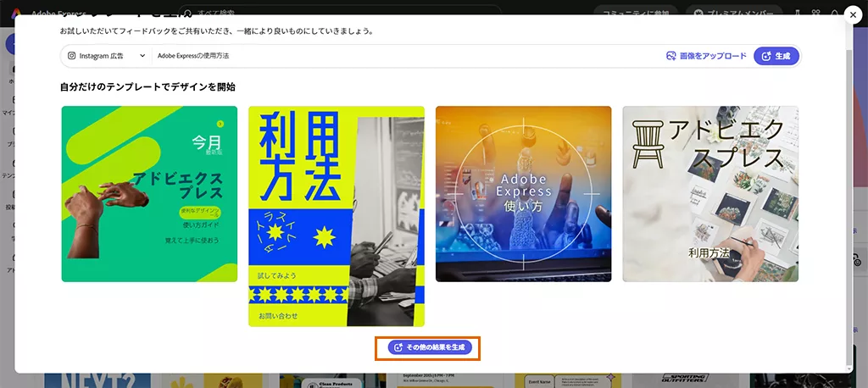Select the chair-icon アドビエクスプレス template

click(711, 194)
